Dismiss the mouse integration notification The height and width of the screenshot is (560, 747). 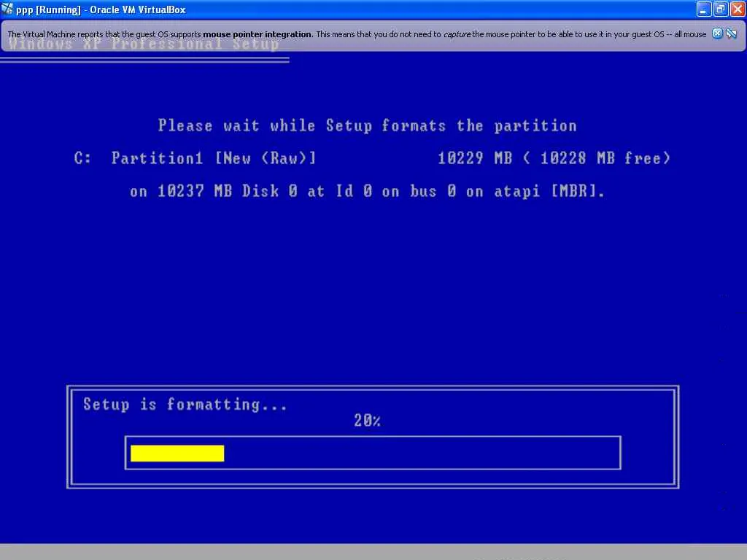point(717,34)
